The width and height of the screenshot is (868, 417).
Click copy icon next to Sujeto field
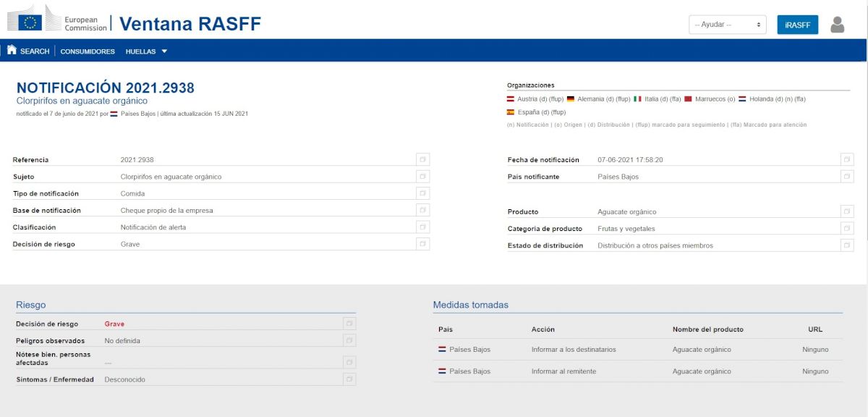[x=423, y=176]
